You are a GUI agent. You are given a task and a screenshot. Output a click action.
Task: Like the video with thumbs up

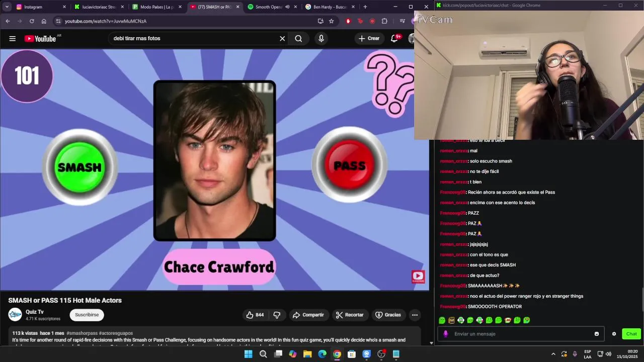click(255, 315)
